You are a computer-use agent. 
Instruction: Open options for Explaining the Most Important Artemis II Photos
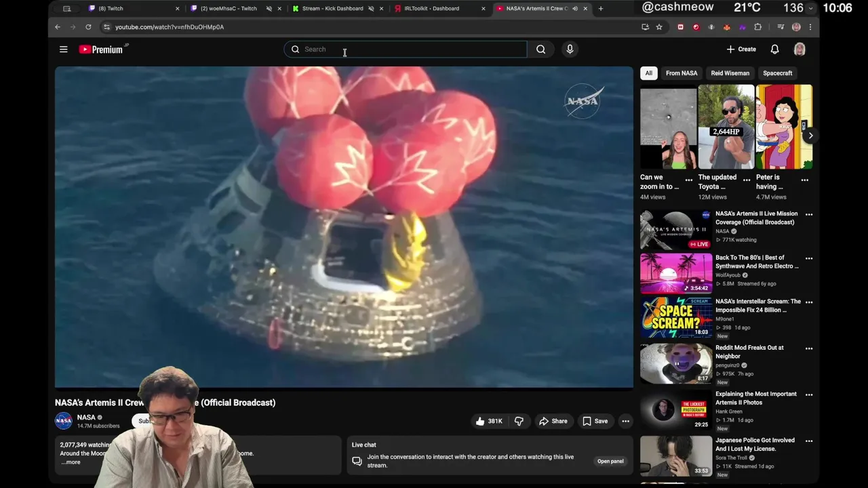(808, 394)
